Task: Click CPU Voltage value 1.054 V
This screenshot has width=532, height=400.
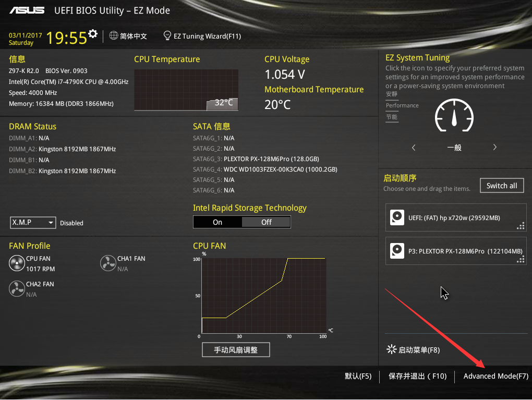Action: (x=285, y=74)
